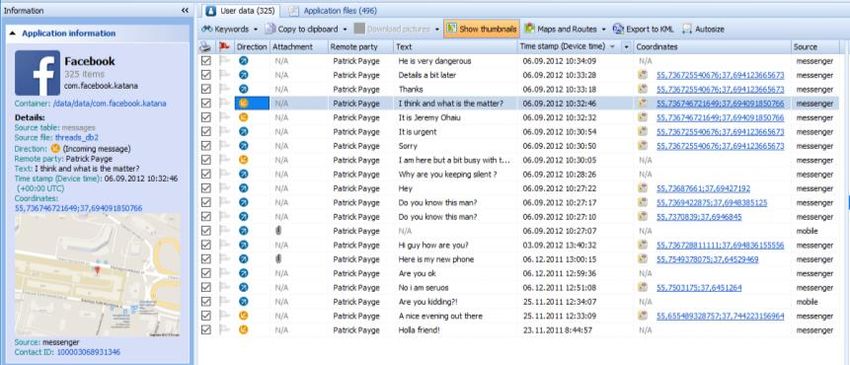This screenshot has height=365, width=850.
Task: Switch to Application files (496) tab
Action: pyautogui.click(x=333, y=11)
